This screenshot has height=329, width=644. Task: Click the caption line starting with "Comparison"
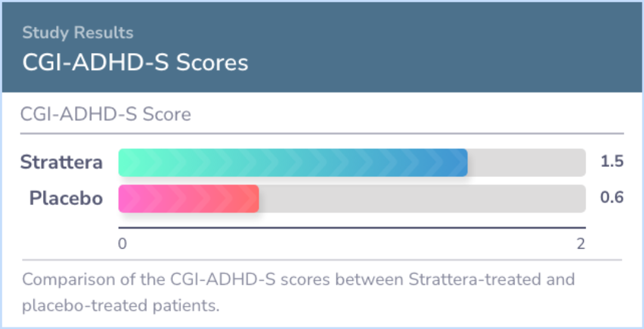tap(298, 279)
